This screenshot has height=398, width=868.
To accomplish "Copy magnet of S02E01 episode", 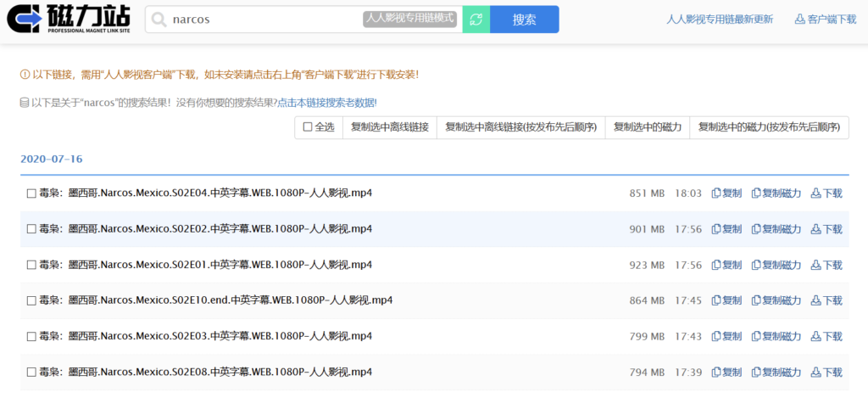I will pyautogui.click(x=776, y=265).
